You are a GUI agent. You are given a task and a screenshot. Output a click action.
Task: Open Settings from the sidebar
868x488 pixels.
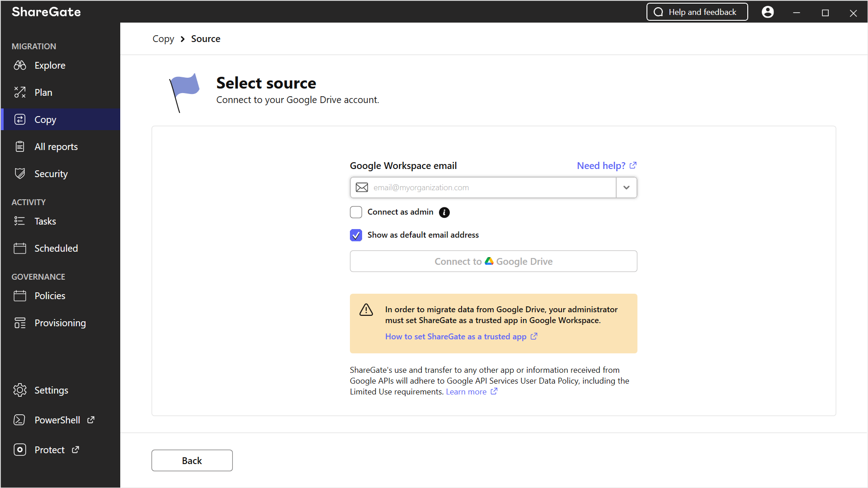tap(51, 390)
